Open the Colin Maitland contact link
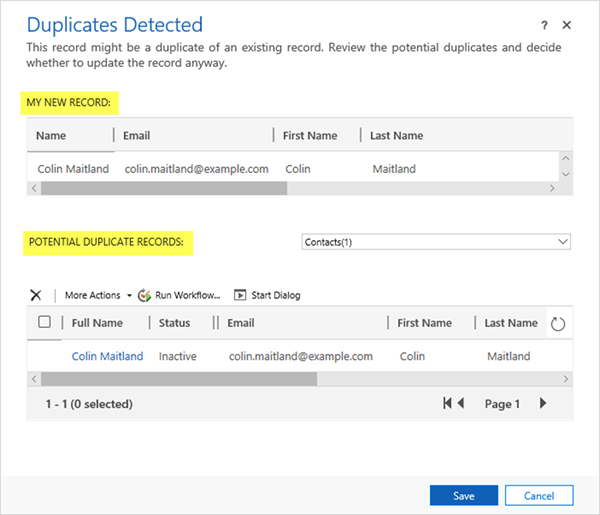 [x=107, y=356]
